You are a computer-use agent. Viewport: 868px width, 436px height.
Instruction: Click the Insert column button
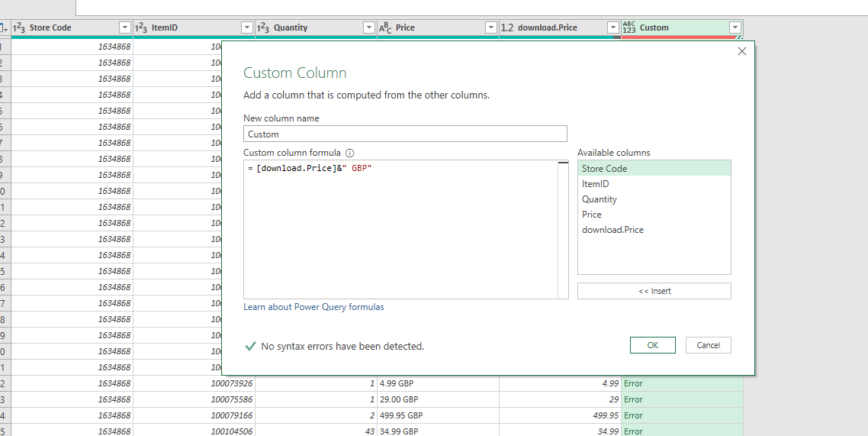coord(654,291)
